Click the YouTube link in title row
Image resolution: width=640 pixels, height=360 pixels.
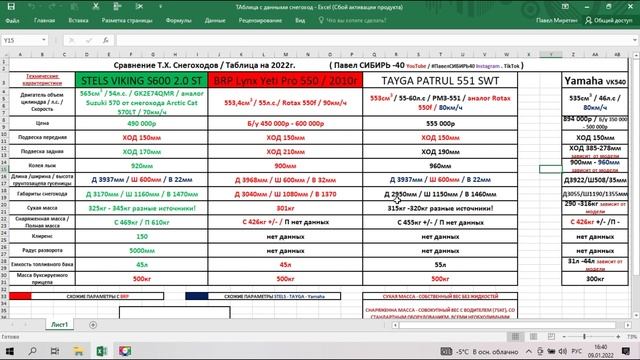tap(416, 66)
